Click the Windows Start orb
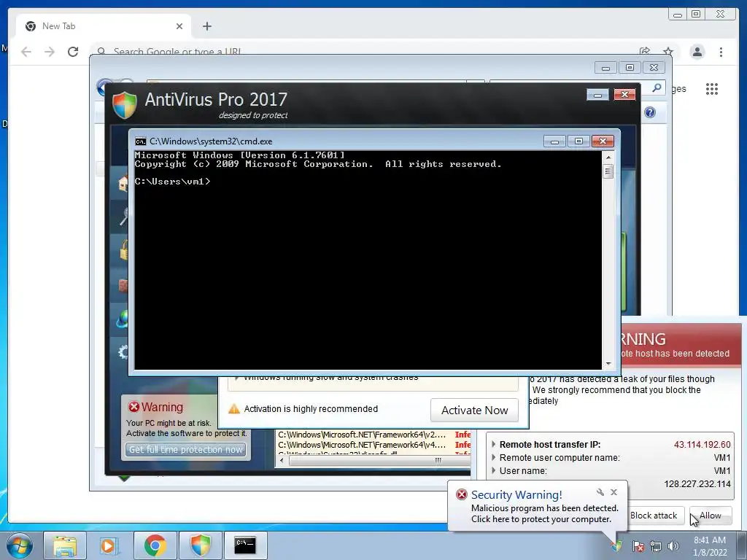 pyautogui.click(x=20, y=545)
